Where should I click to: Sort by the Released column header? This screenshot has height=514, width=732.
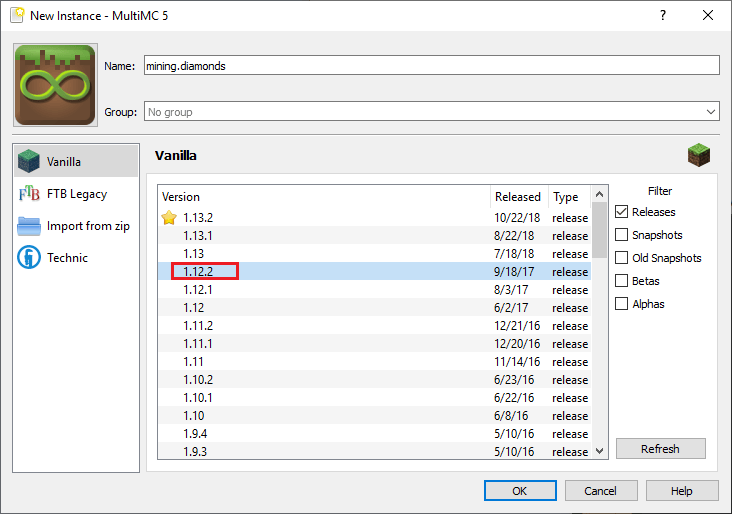coord(518,197)
